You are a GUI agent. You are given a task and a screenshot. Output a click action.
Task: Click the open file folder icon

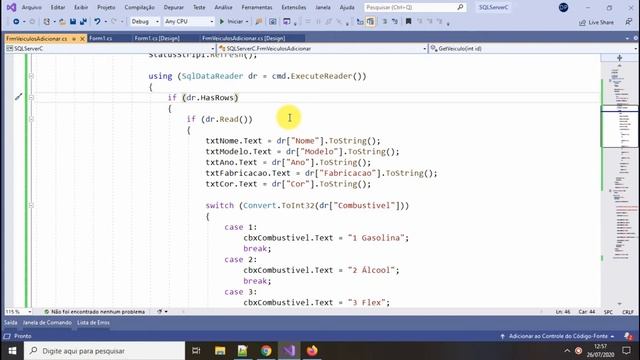click(62, 22)
